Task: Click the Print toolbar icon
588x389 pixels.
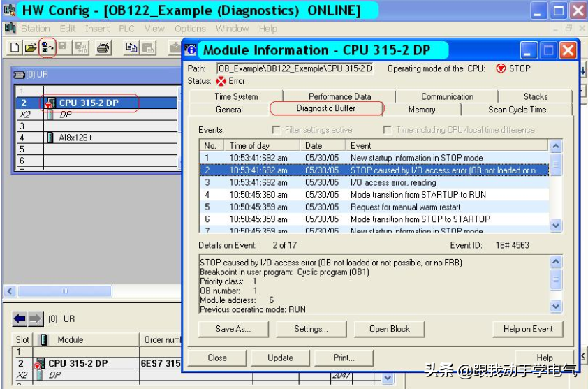Action: point(103,48)
